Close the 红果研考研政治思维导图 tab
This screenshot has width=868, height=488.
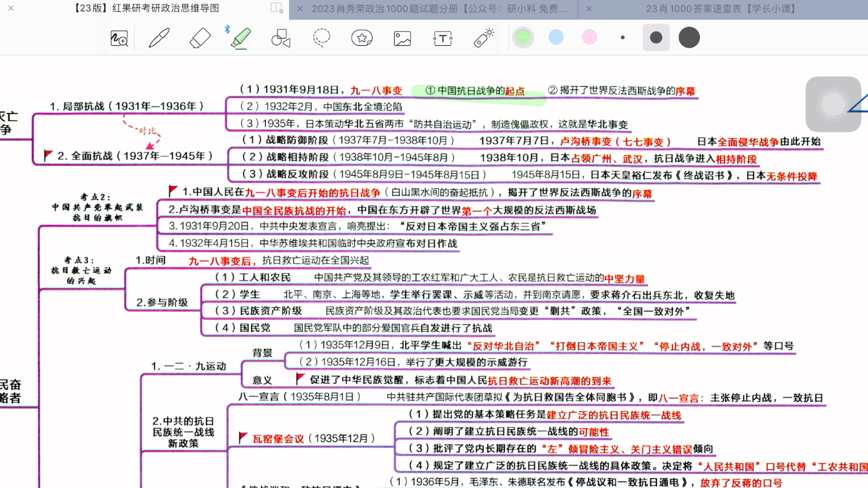pos(11,8)
